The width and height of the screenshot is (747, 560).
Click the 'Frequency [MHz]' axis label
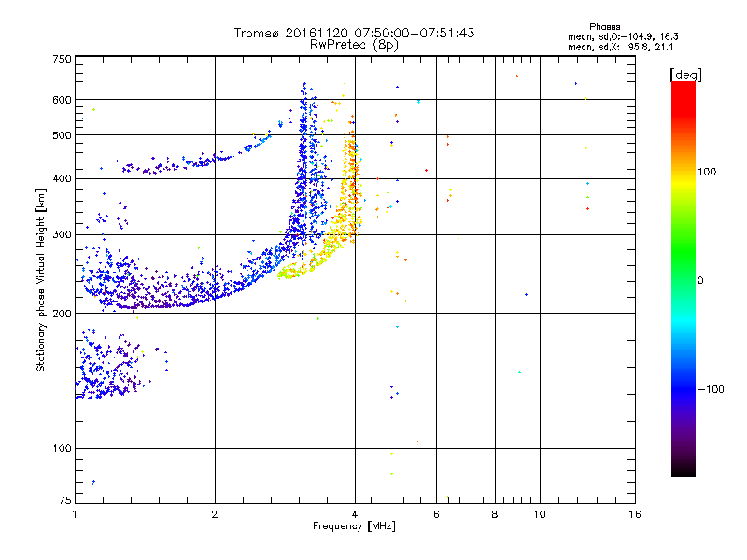click(354, 526)
